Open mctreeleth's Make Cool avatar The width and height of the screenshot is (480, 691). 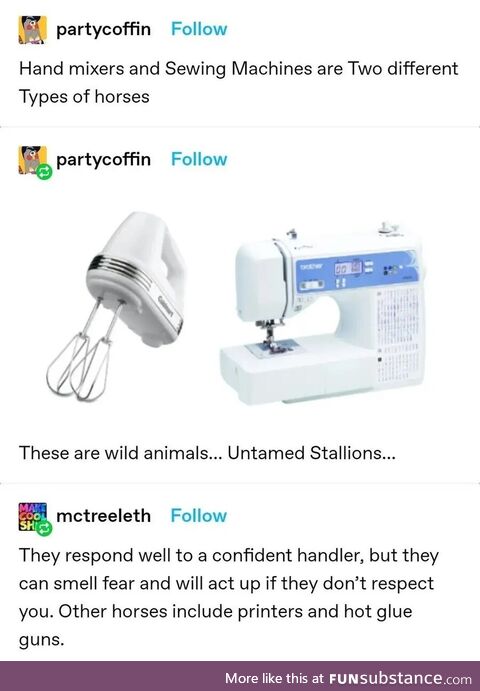[x=33, y=516]
